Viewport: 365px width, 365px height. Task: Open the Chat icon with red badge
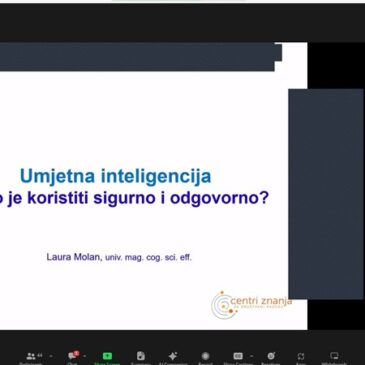click(x=72, y=356)
